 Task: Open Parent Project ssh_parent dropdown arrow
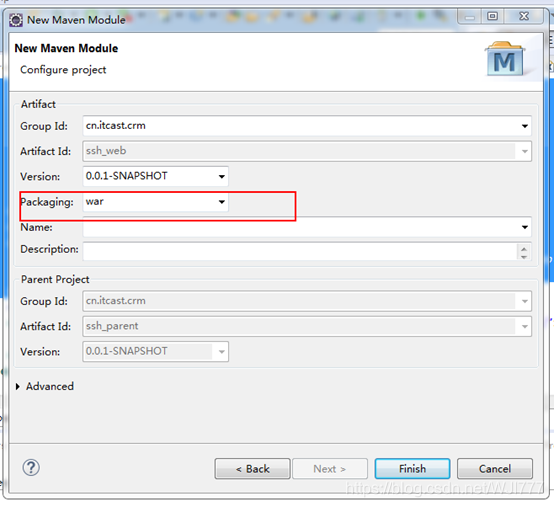pos(525,326)
